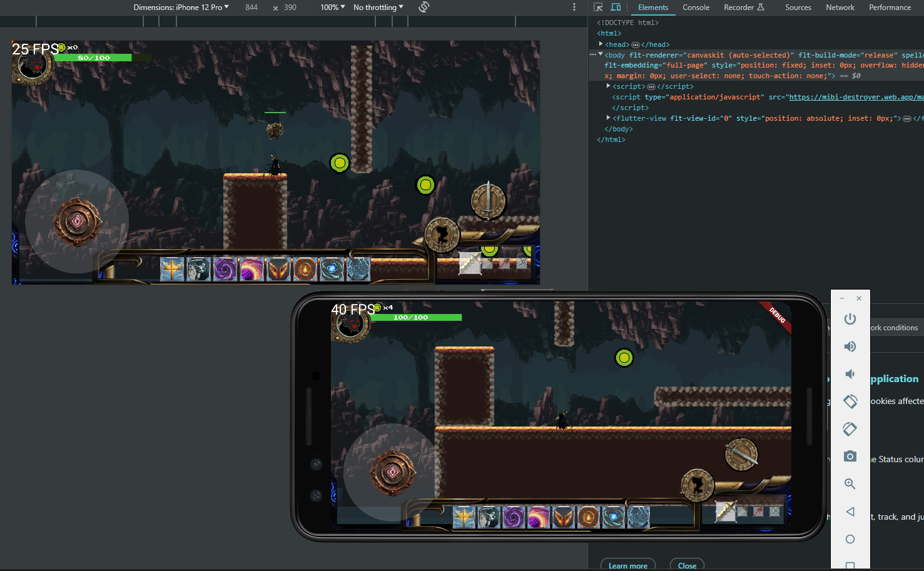The height and width of the screenshot is (571, 924).
Task: Open mibi-destroyer.web.app script link
Action: pos(856,97)
